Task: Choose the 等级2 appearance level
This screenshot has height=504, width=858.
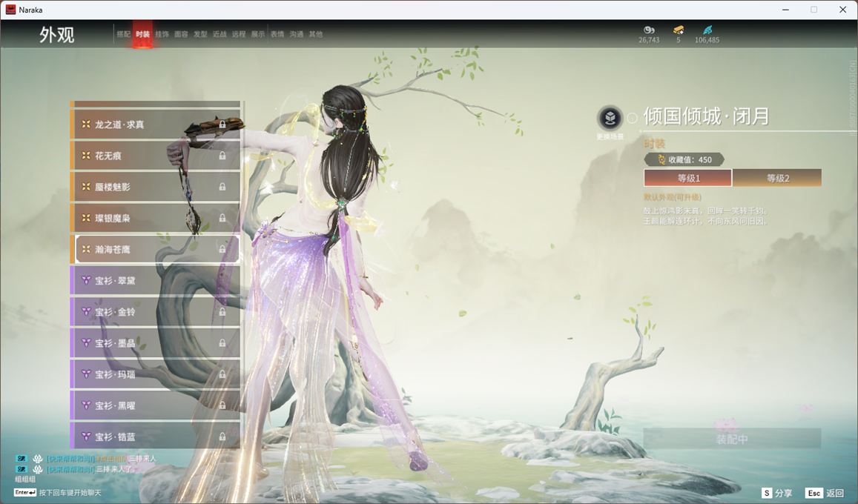Action: coord(777,178)
